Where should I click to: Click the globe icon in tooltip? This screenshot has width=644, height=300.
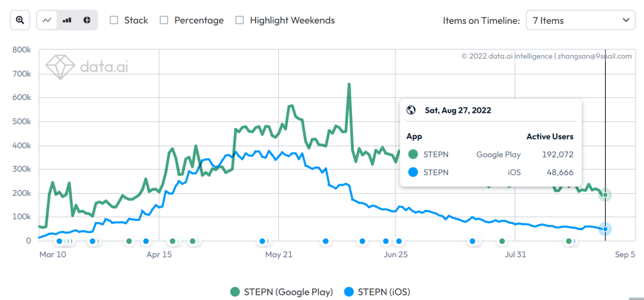[x=411, y=110]
